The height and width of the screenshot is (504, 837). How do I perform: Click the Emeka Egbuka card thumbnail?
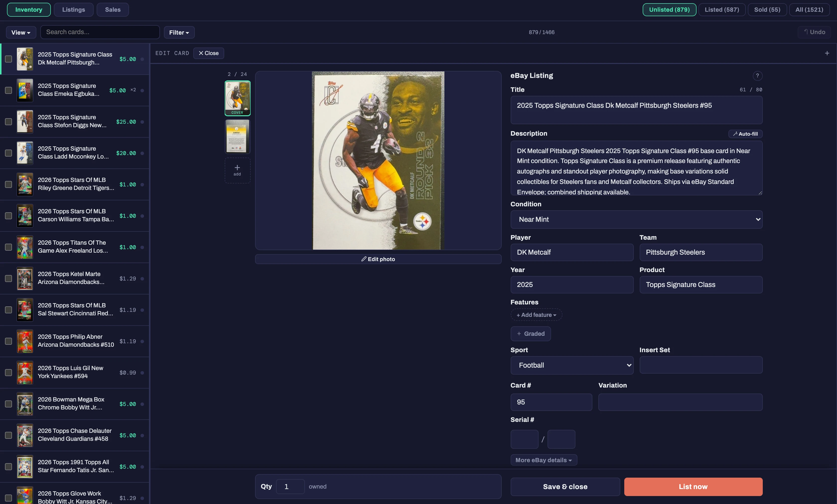point(25,90)
